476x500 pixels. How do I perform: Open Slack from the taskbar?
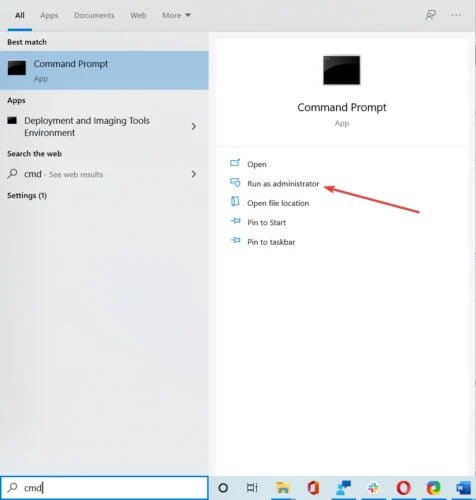click(373, 488)
